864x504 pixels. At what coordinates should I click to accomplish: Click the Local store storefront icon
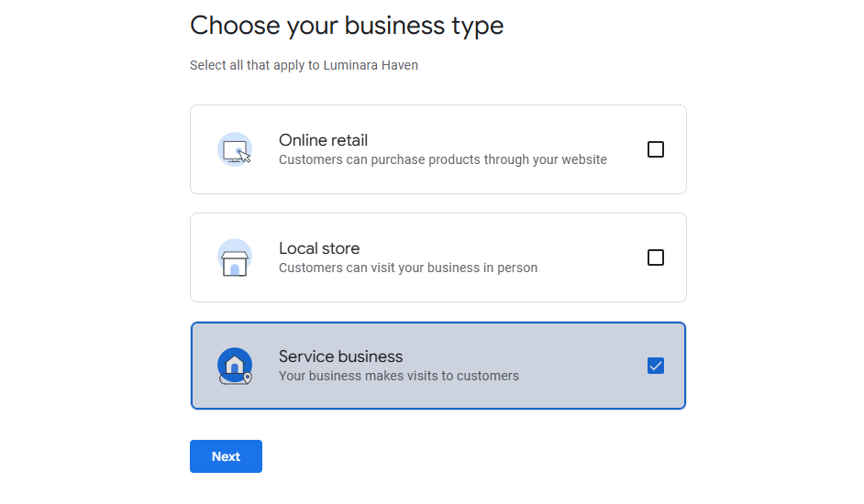235,257
